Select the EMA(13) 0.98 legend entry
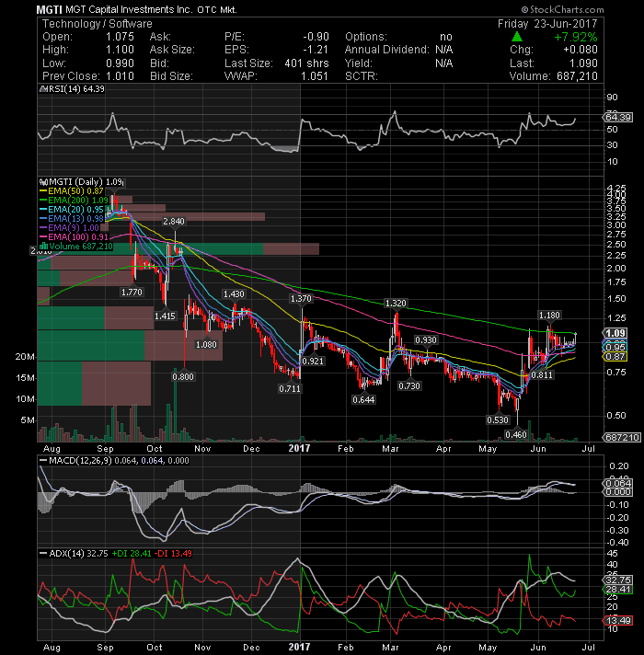 (72, 219)
